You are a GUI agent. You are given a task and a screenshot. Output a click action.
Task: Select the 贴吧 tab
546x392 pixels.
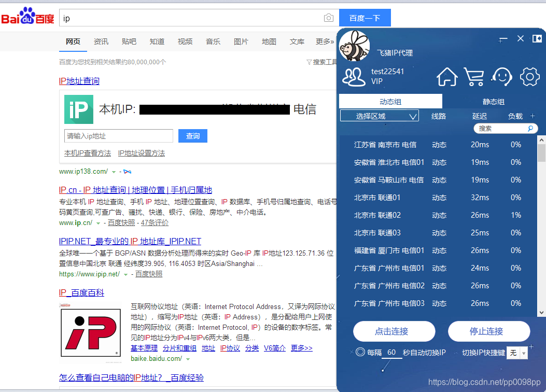129,41
